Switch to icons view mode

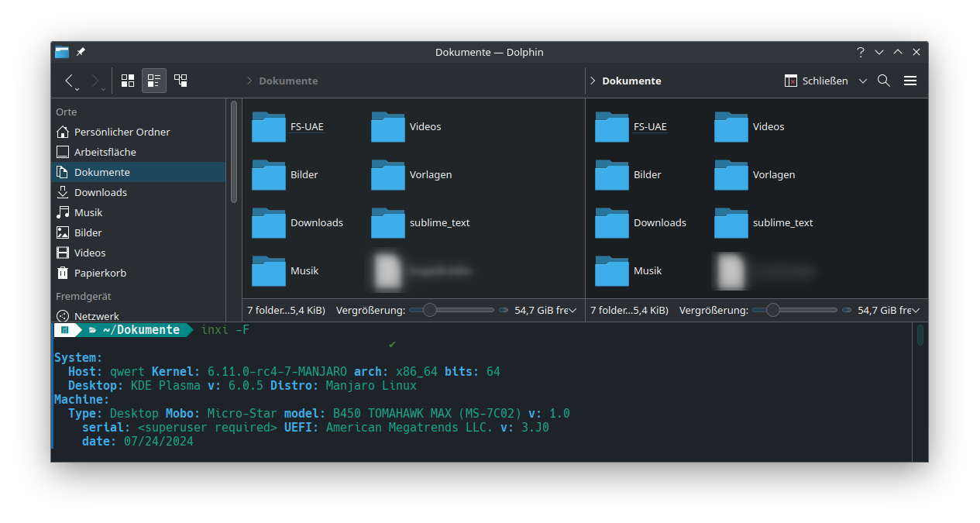128,81
